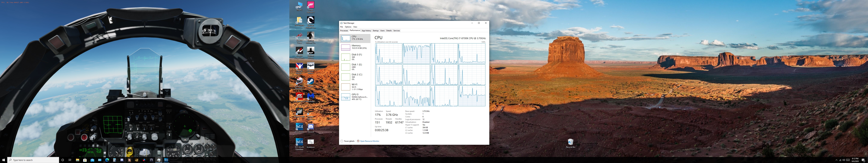The image size is (868, 163).
Task: Select the Assetto Corsa Competizione desktop icon
Action: [x=299, y=53]
